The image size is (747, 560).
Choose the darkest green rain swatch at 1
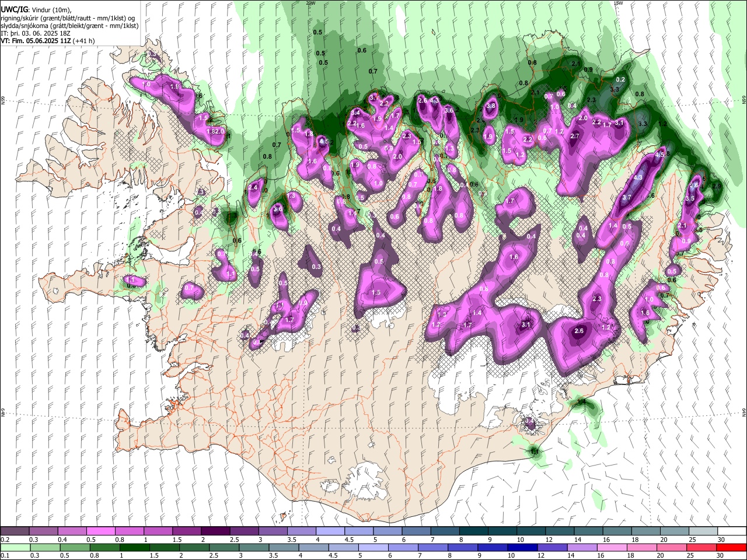coord(134,547)
